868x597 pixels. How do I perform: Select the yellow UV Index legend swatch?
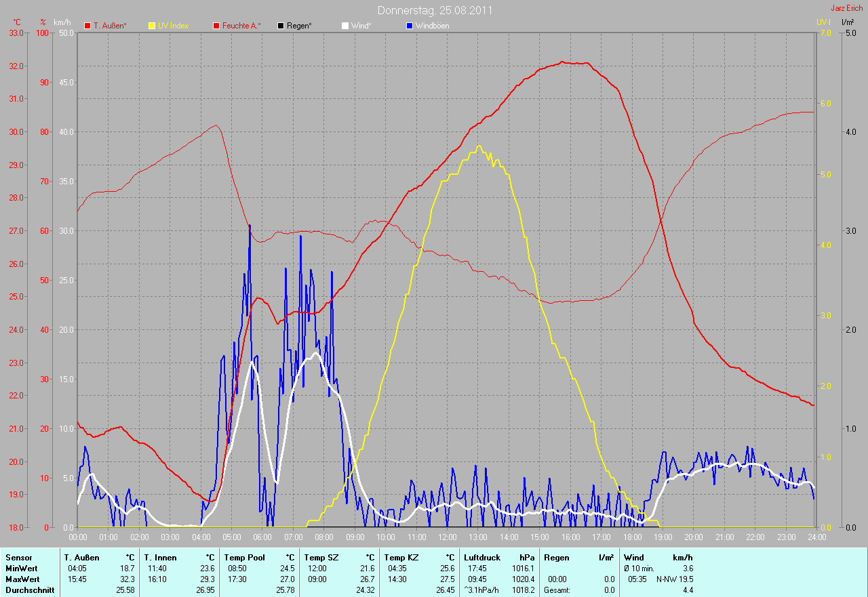click(151, 26)
